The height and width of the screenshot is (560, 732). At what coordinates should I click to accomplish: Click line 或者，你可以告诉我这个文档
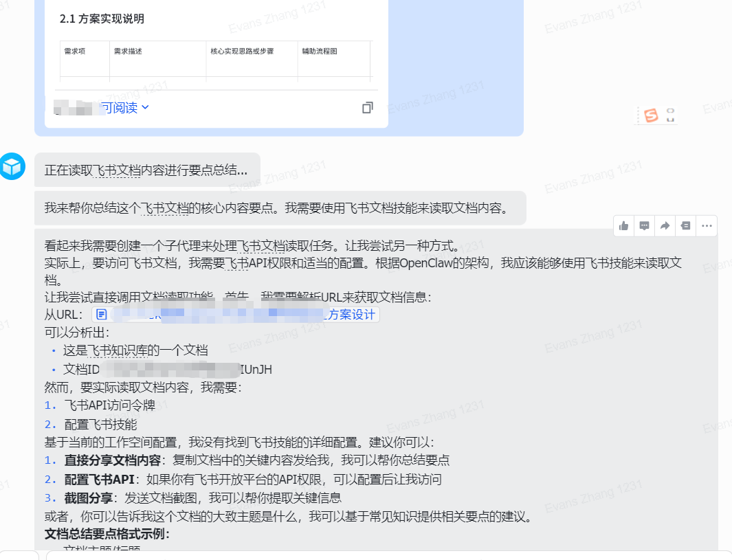coord(289,517)
